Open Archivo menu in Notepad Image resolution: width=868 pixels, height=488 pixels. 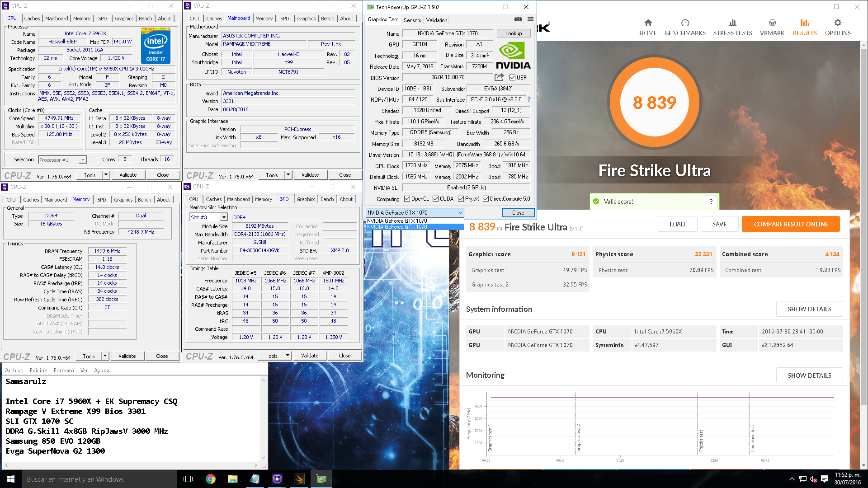tap(14, 371)
